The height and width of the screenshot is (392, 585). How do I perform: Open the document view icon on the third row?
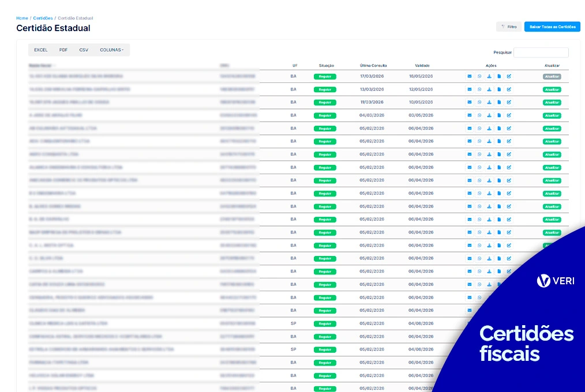[x=498, y=102]
